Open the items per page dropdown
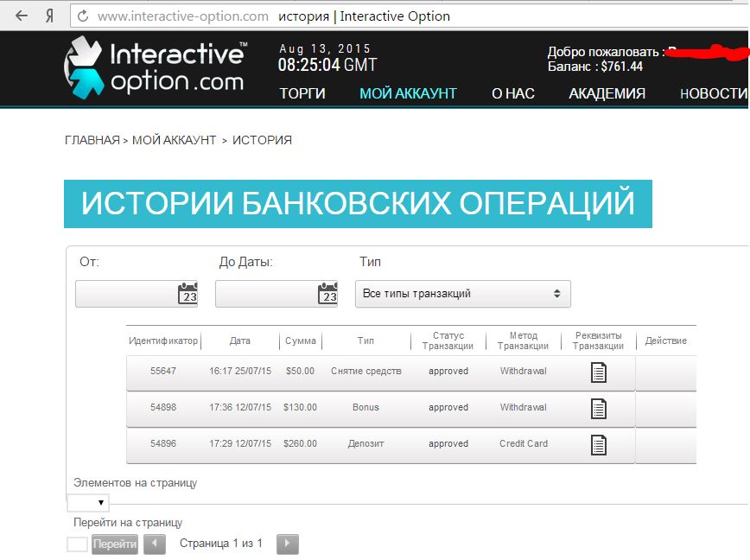Viewport: 750px width, 560px height. (88, 502)
